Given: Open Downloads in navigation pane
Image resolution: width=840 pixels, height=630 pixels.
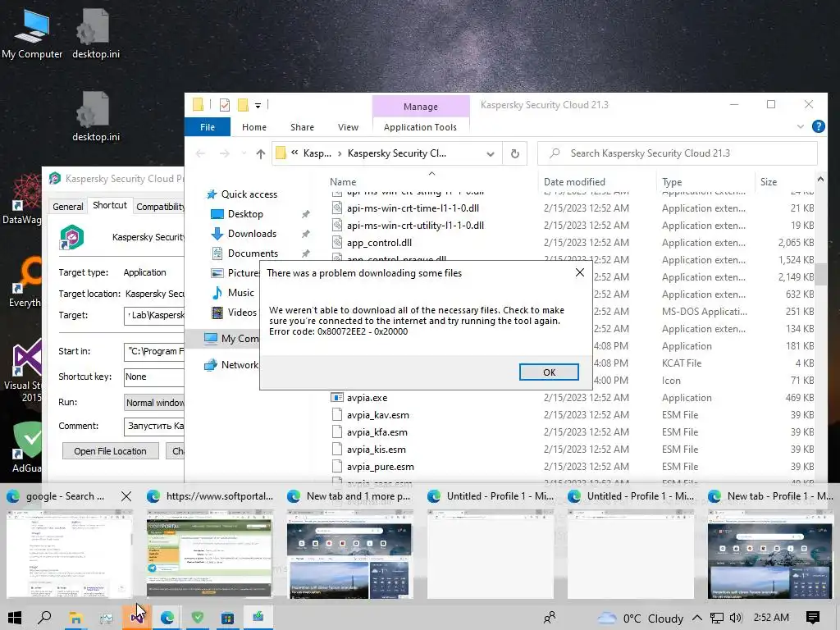Looking at the screenshot, I should tap(252, 234).
